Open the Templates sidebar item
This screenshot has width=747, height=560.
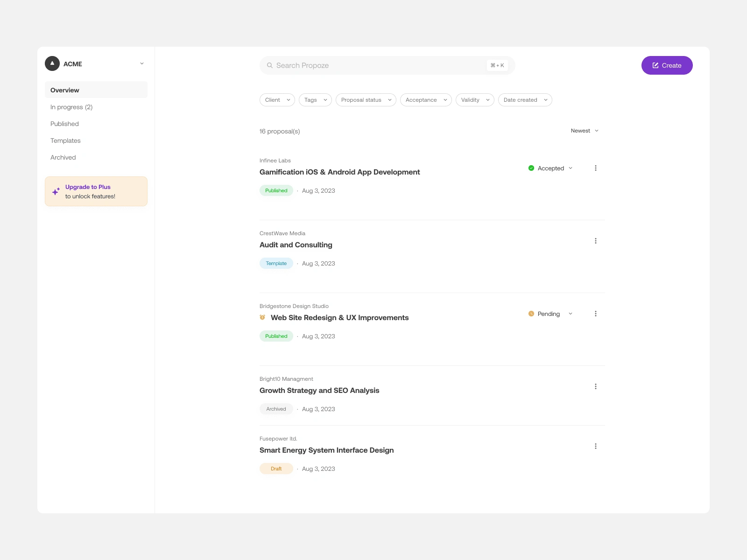[x=65, y=140]
